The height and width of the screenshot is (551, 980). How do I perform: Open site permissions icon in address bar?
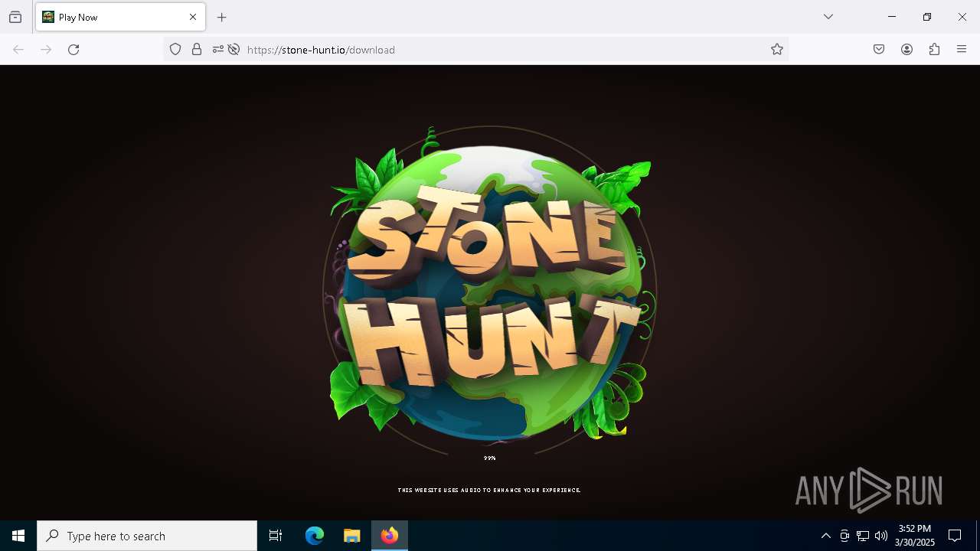tap(218, 50)
